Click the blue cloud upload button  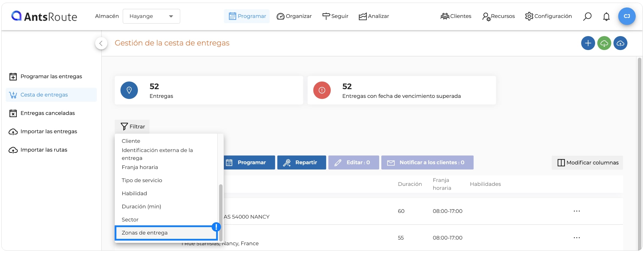click(x=620, y=43)
